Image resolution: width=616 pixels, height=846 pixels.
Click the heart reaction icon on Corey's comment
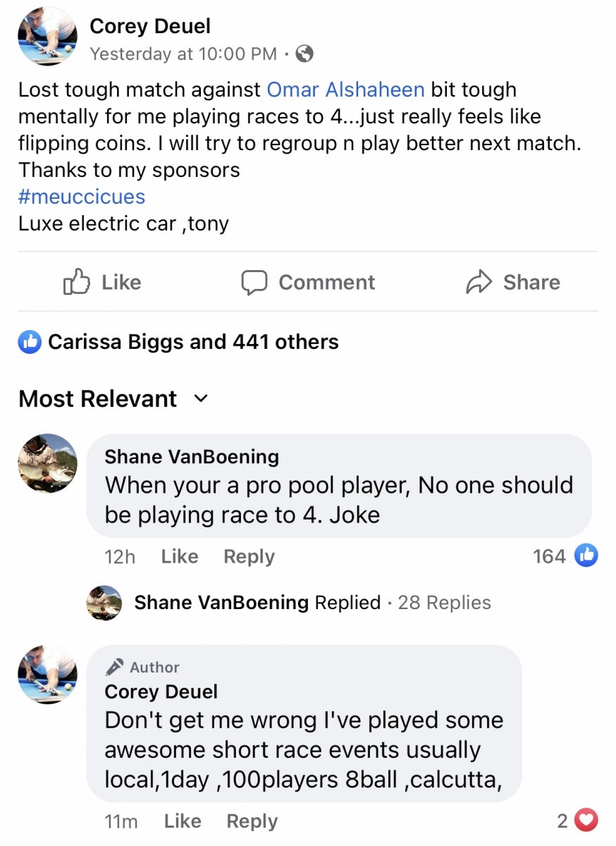click(586, 820)
